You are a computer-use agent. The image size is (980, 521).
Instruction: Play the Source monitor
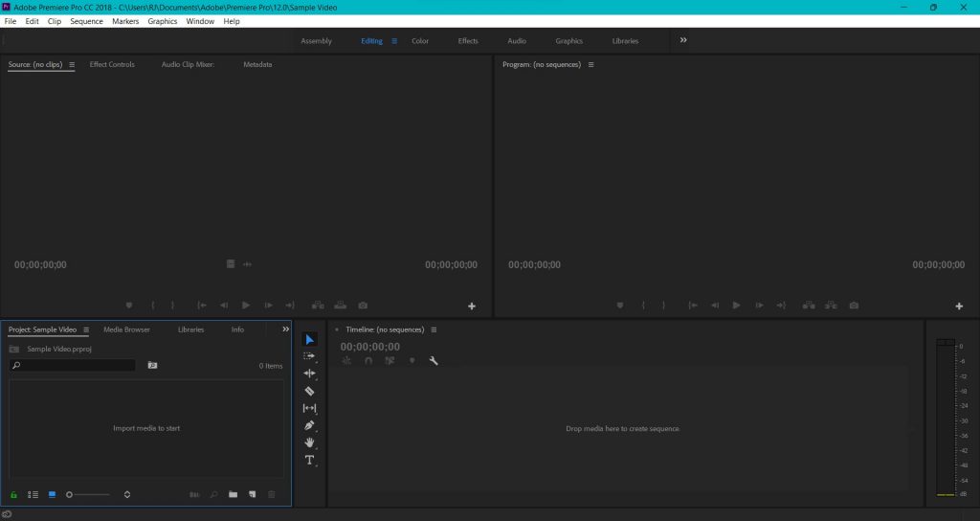[x=246, y=306]
